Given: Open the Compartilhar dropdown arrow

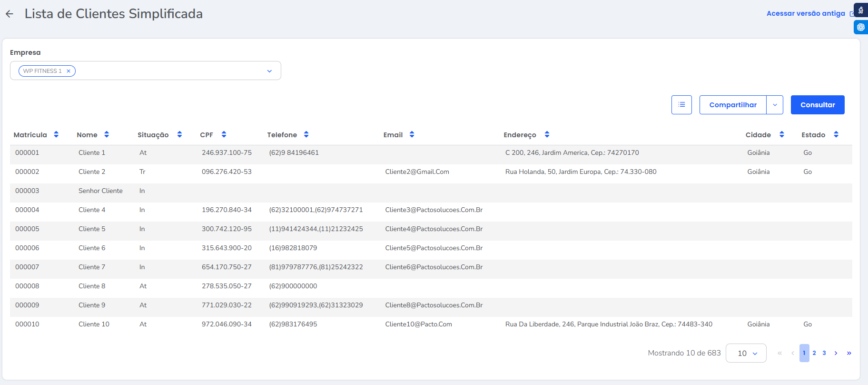Looking at the screenshot, I should (775, 105).
